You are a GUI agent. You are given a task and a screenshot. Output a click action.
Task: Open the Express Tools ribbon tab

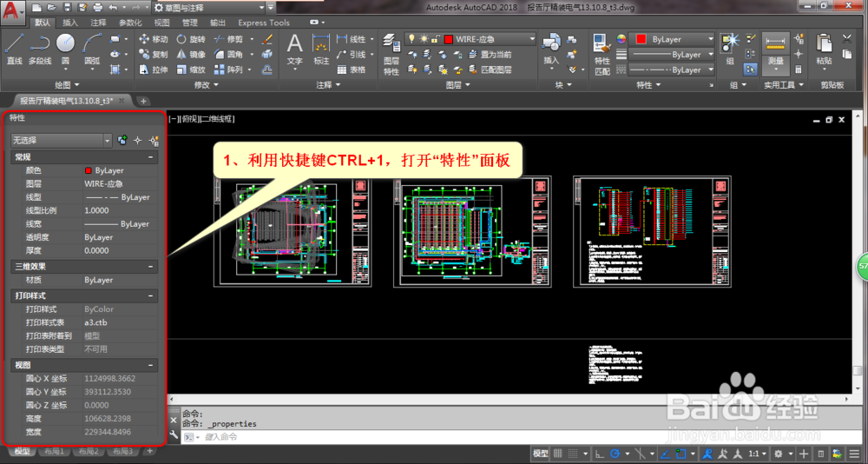pos(264,23)
